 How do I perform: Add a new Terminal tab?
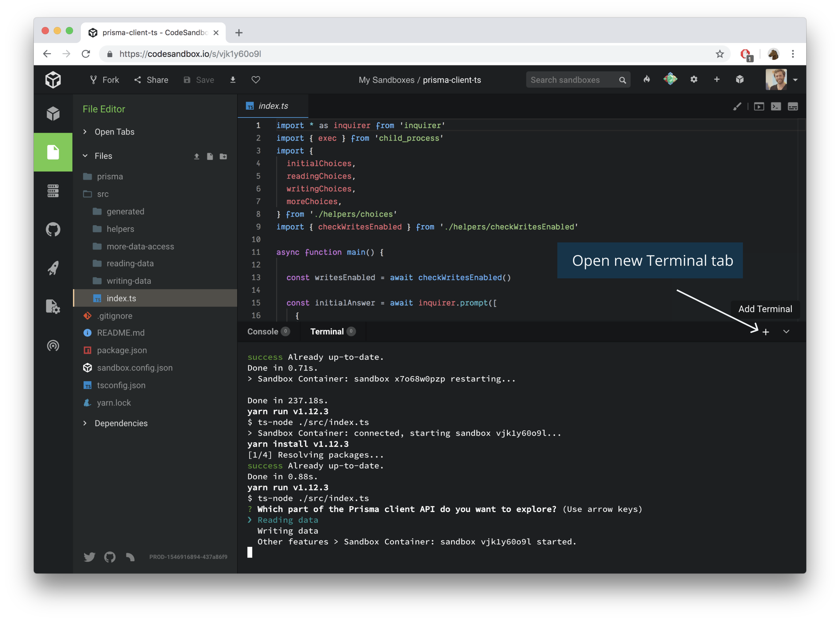point(766,332)
